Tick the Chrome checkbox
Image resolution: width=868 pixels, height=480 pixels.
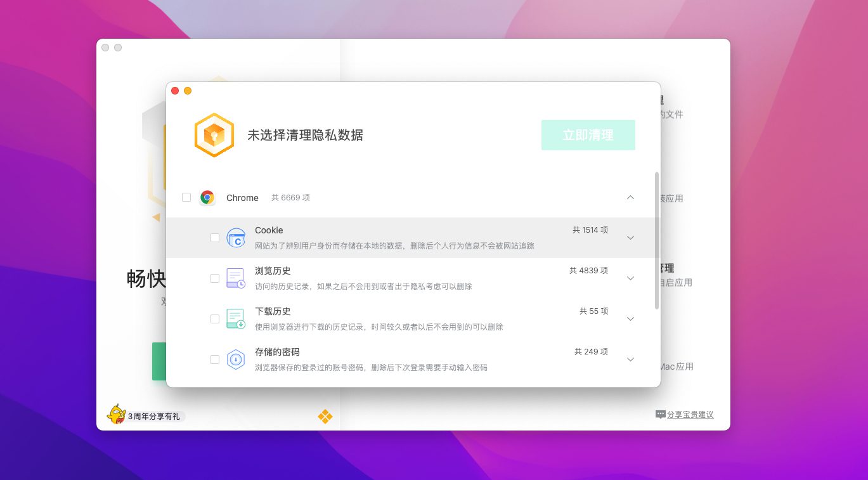tap(186, 197)
